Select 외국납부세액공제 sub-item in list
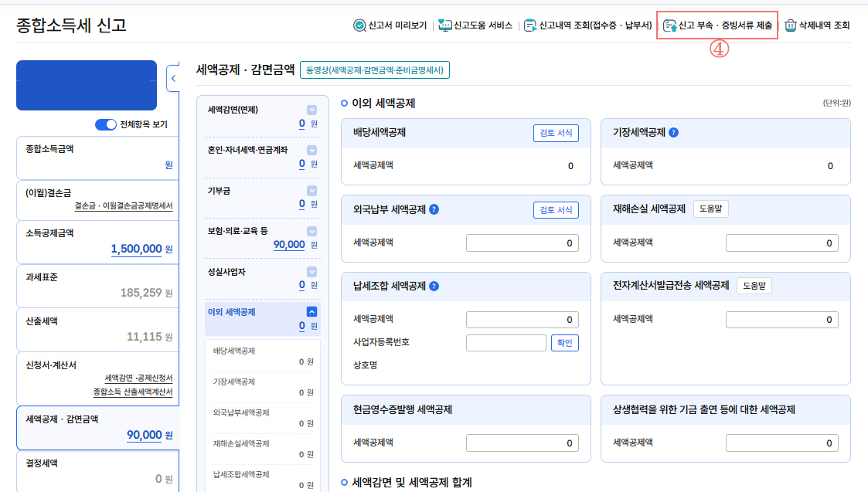 click(262, 419)
